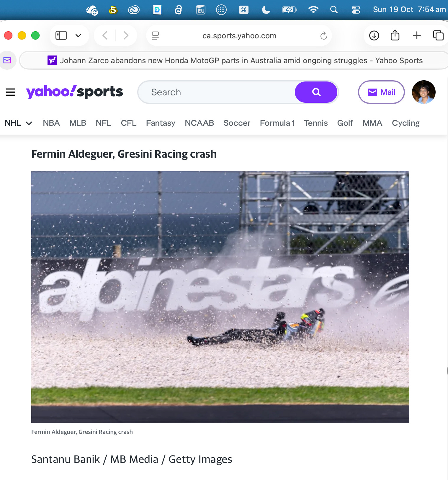
Task: Open the sync cloud menu bar icon
Action: (92, 10)
